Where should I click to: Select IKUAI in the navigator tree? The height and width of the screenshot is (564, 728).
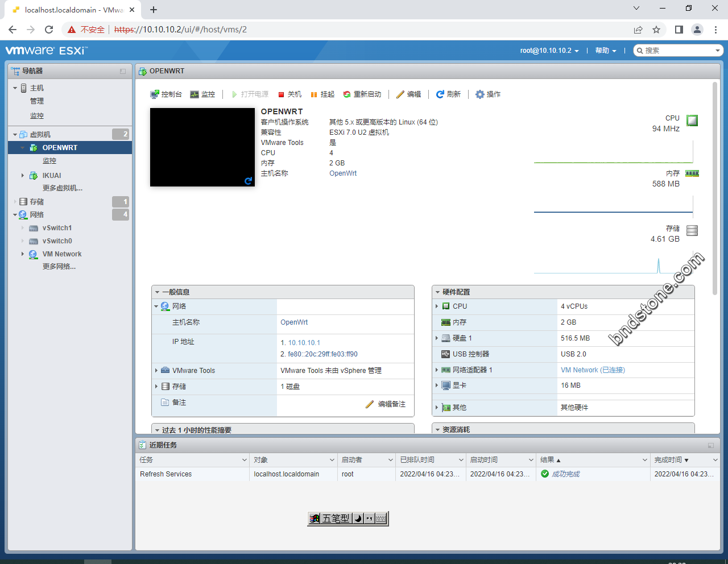click(52, 176)
